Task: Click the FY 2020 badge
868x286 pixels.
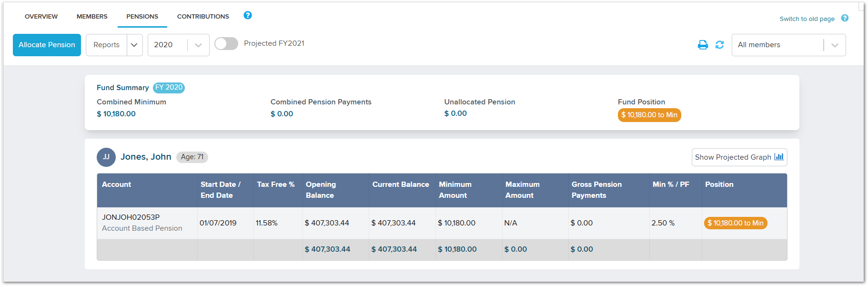Action: click(x=169, y=88)
